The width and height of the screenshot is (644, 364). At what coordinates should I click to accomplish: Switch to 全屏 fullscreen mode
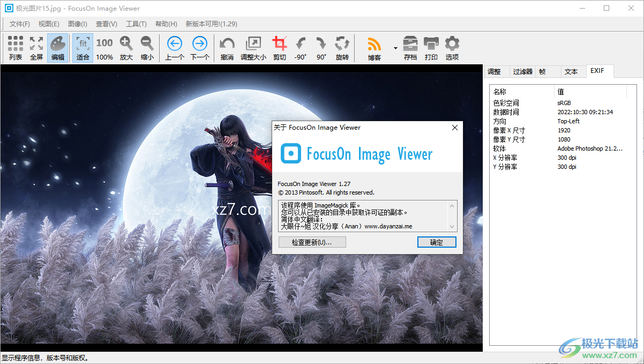[36, 48]
